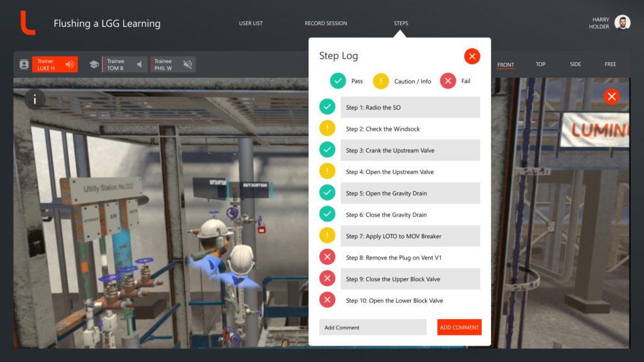Select Trainer LUKE H tab
The width and height of the screenshot is (644, 362).
point(55,65)
